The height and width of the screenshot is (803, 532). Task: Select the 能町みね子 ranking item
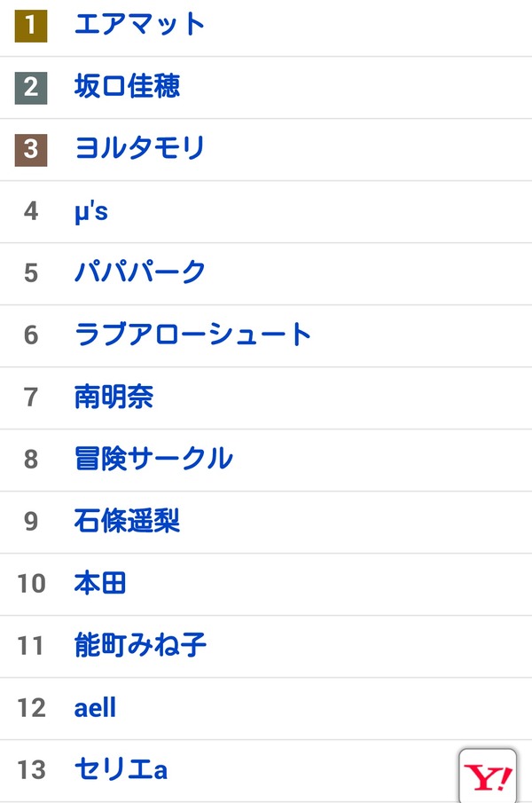(140, 645)
